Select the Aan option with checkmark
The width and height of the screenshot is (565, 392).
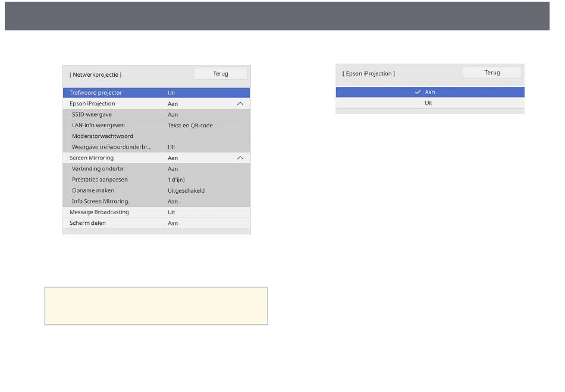point(429,92)
